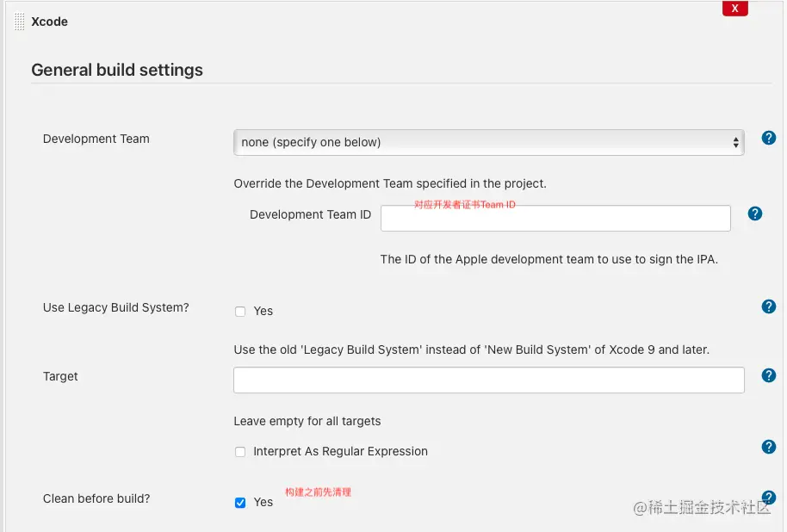Uncheck the Clean before build checkbox

click(240, 503)
